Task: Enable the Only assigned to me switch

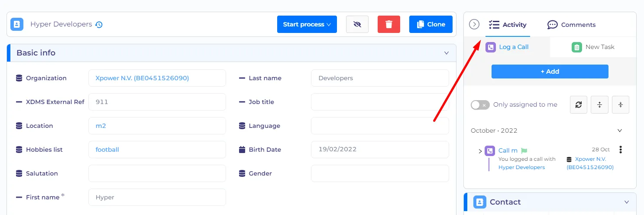Action: (480, 105)
